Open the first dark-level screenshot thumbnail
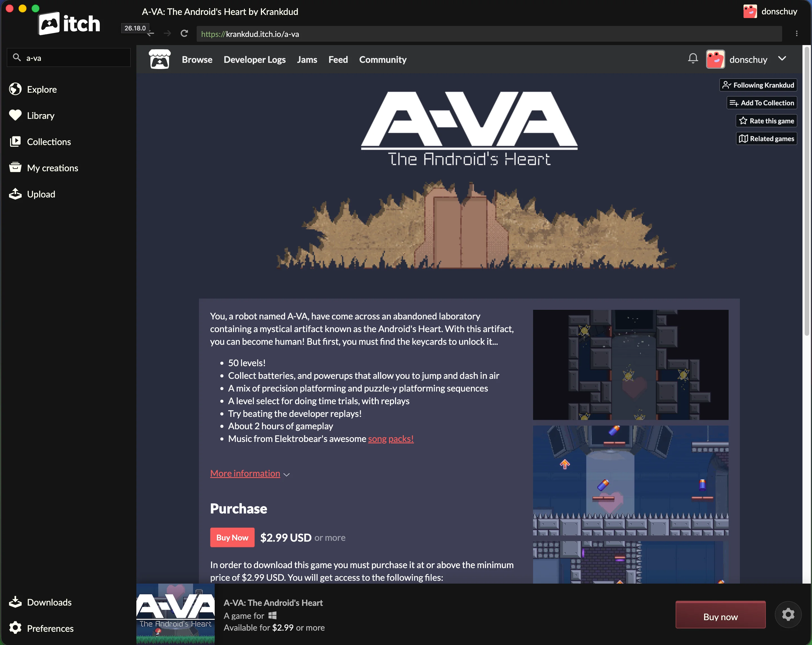Screen dimensions: 812x645 coord(631,364)
